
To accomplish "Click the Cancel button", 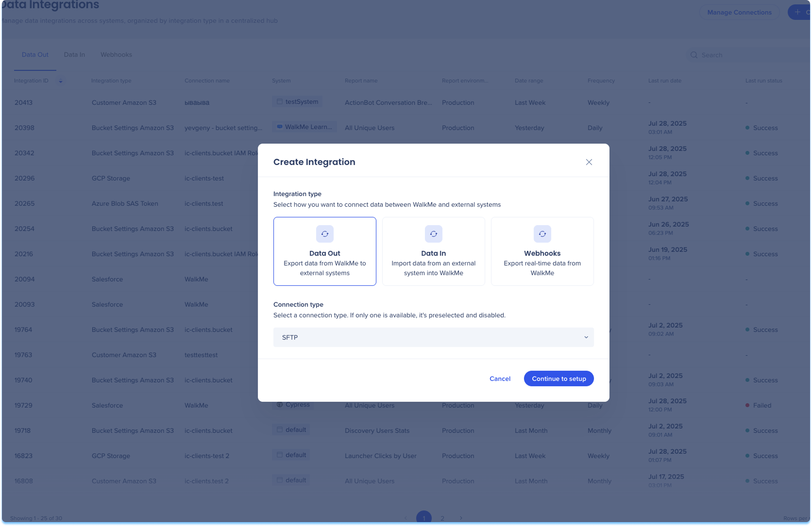I will tap(500, 378).
